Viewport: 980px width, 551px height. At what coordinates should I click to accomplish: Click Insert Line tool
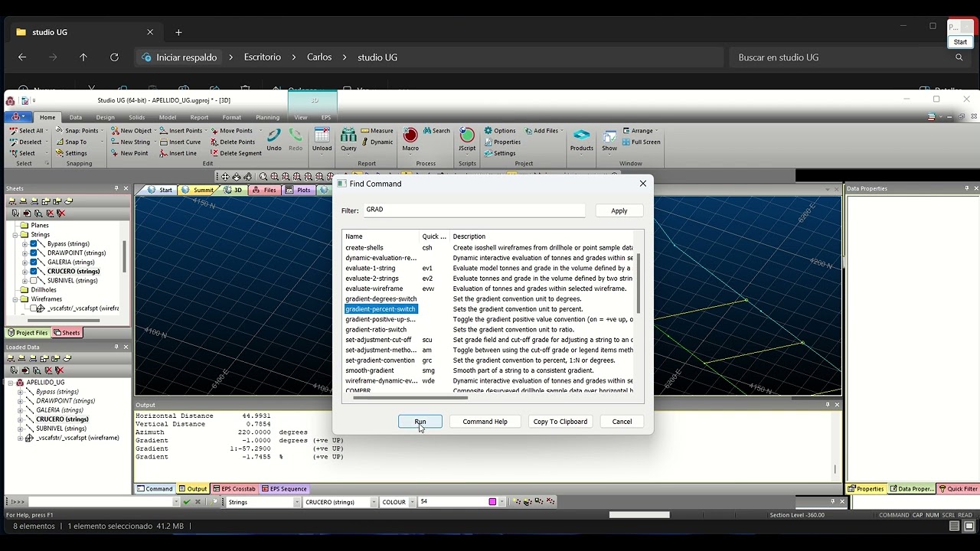[178, 153]
